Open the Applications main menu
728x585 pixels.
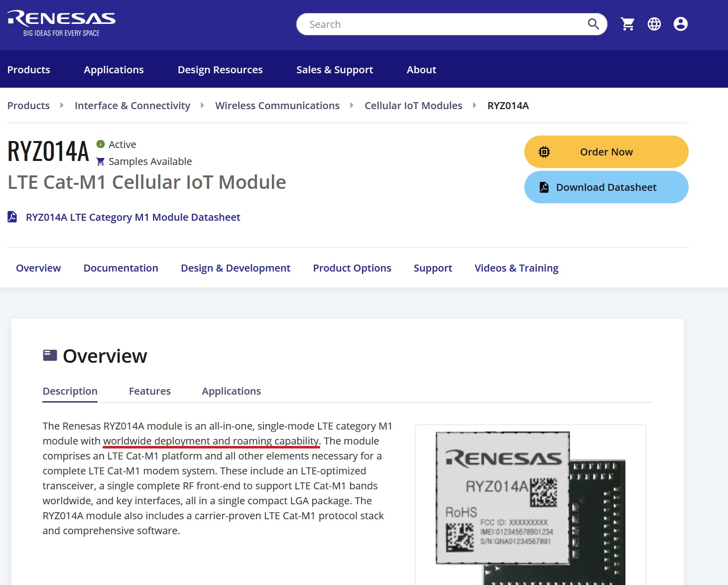coord(114,70)
